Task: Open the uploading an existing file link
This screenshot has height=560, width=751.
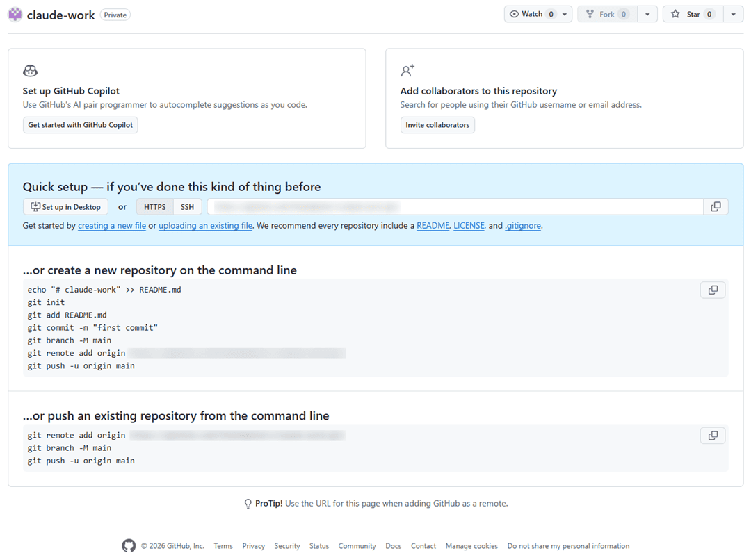Action: click(205, 225)
